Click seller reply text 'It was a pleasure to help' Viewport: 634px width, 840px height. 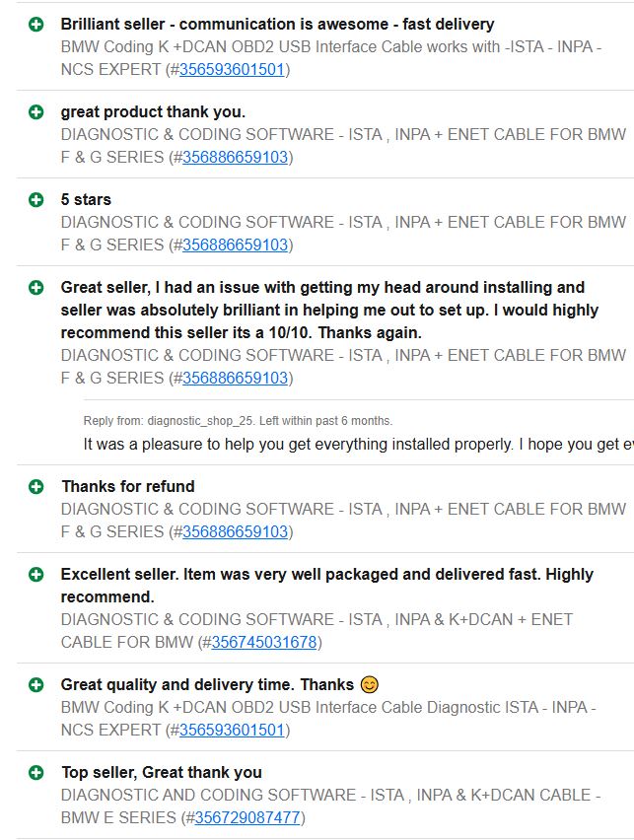point(359,444)
